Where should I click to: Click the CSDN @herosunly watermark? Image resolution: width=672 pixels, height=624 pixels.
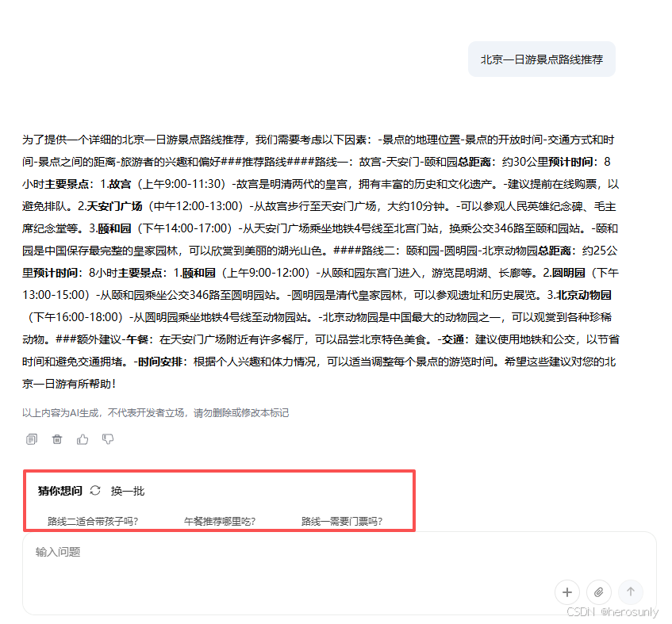pos(612,611)
